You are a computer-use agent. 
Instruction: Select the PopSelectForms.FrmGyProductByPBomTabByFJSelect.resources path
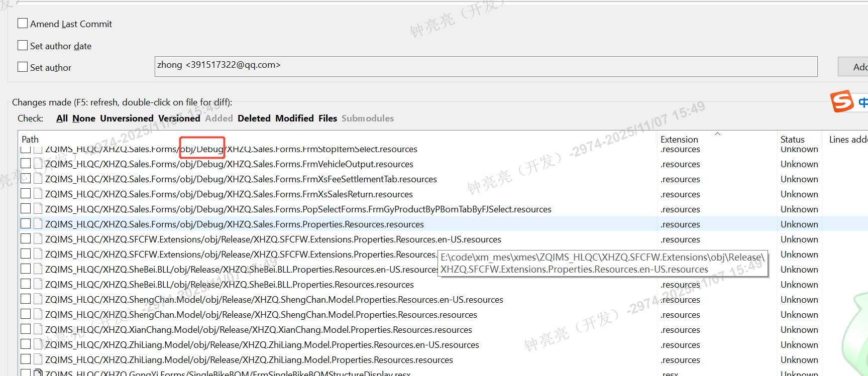pyautogui.click(x=298, y=209)
